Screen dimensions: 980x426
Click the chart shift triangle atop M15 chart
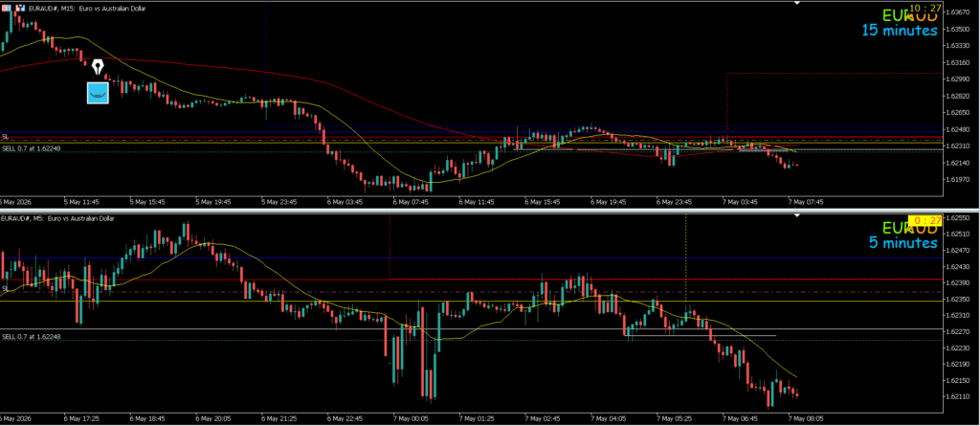pyautogui.click(x=797, y=3)
